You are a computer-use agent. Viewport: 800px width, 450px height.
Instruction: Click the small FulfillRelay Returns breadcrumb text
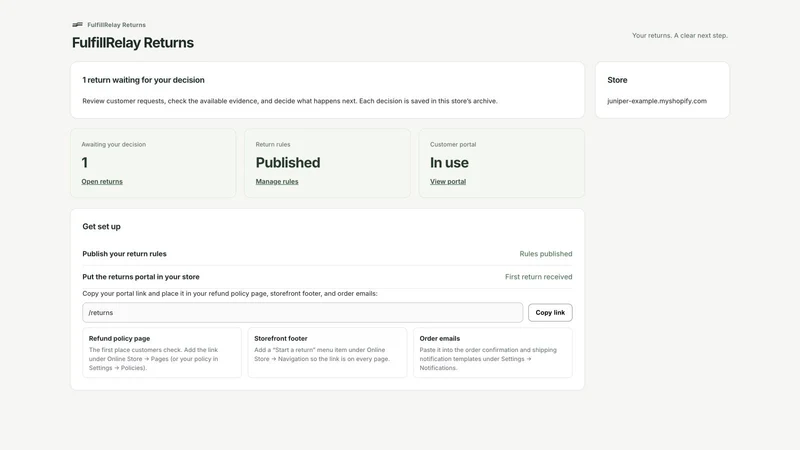click(x=116, y=24)
